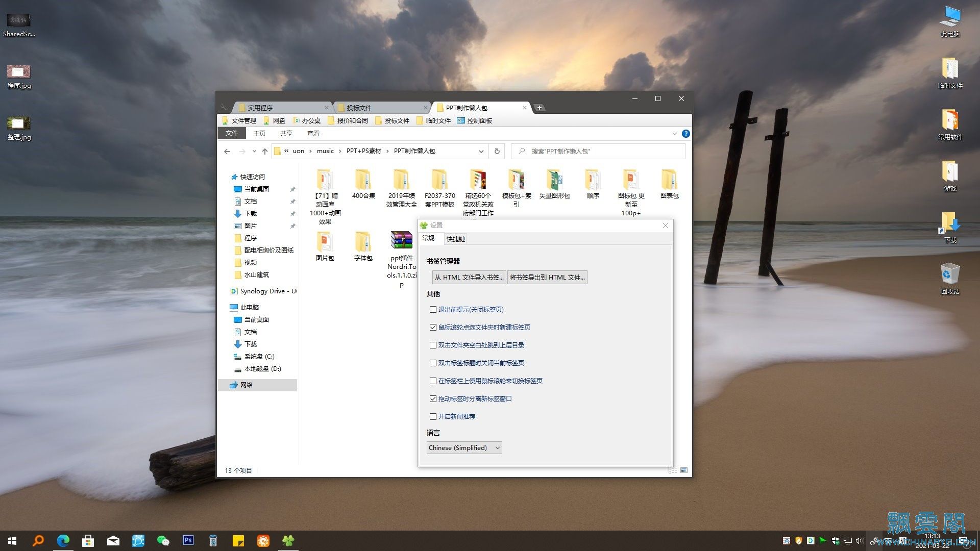Click 从 HTML 文件导入书签 button
Viewport: 980px width, 551px height.
pos(469,277)
